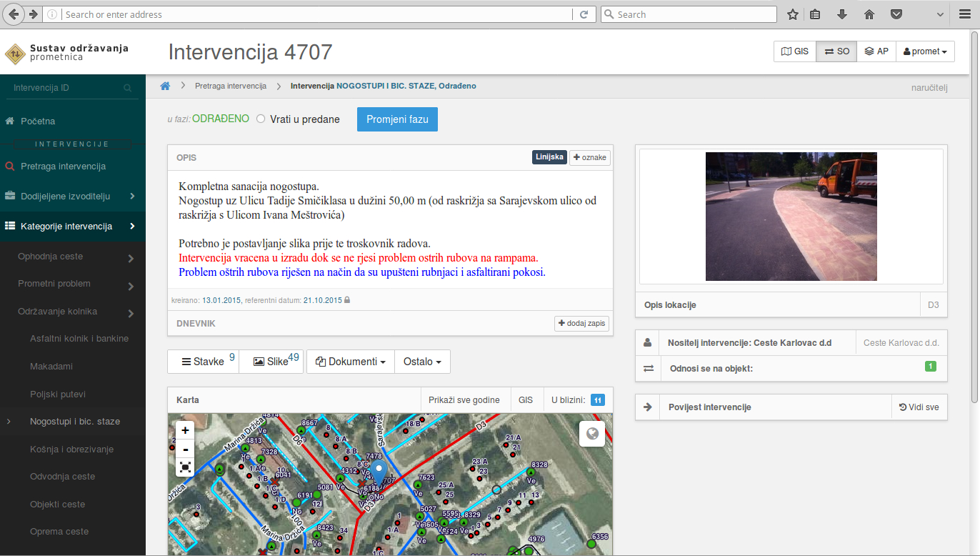980x556 pixels.
Task: Open the Ostalo dropdown
Action: [x=421, y=362]
